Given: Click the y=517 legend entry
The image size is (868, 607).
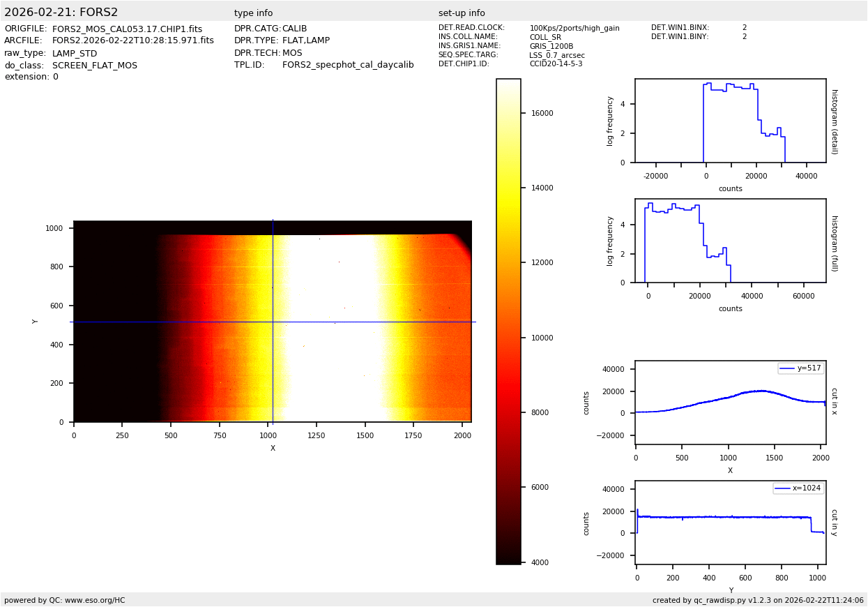Looking at the screenshot, I should pos(800,368).
